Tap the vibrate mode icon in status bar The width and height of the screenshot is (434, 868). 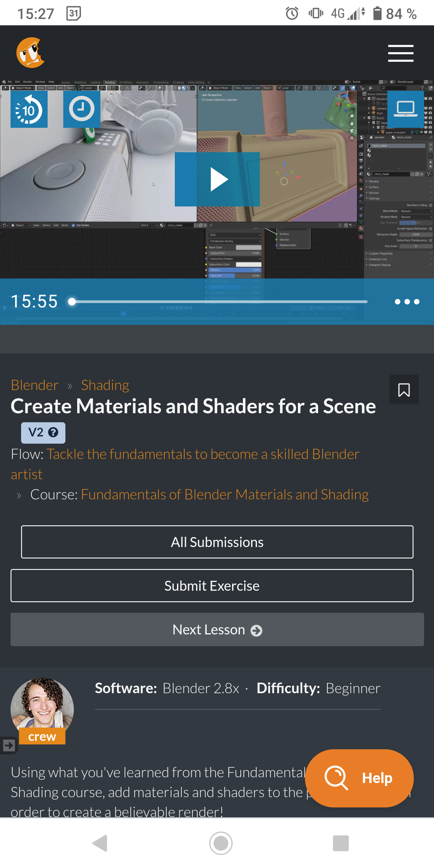coord(315,14)
